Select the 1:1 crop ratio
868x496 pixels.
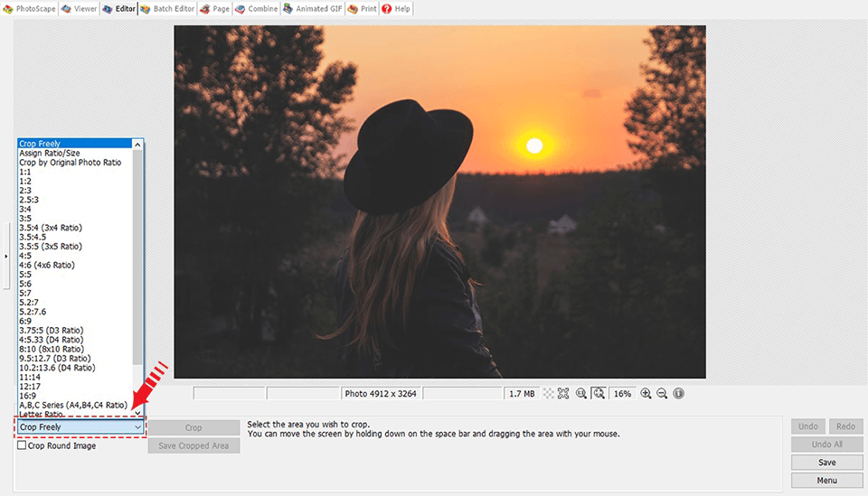75,172
